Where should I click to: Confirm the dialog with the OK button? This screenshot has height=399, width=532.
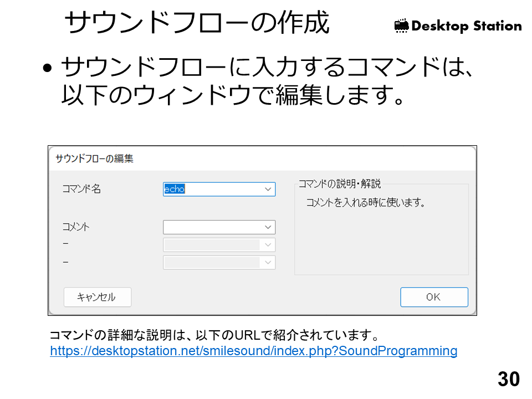coord(434,297)
